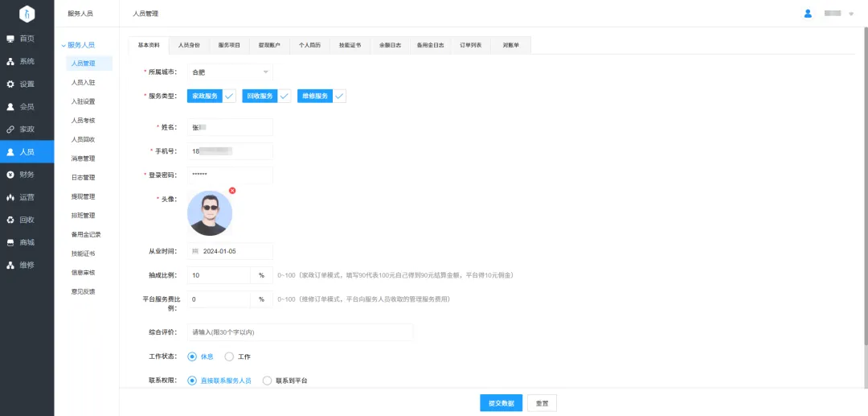Toggle the 维修服务 service type checkbox
The width and height of the screenshot is (868, 416).
click(x=339, y=96)
